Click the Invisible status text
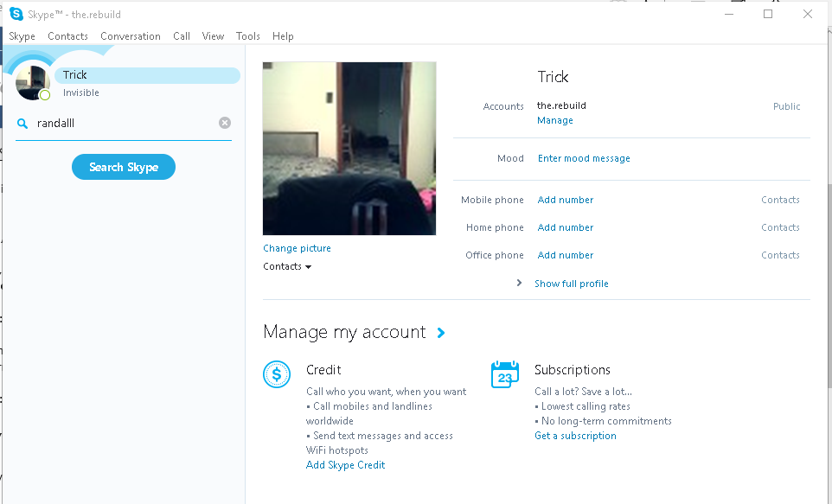The width and height of the screenshot is (832, 504). coord(81,93)
